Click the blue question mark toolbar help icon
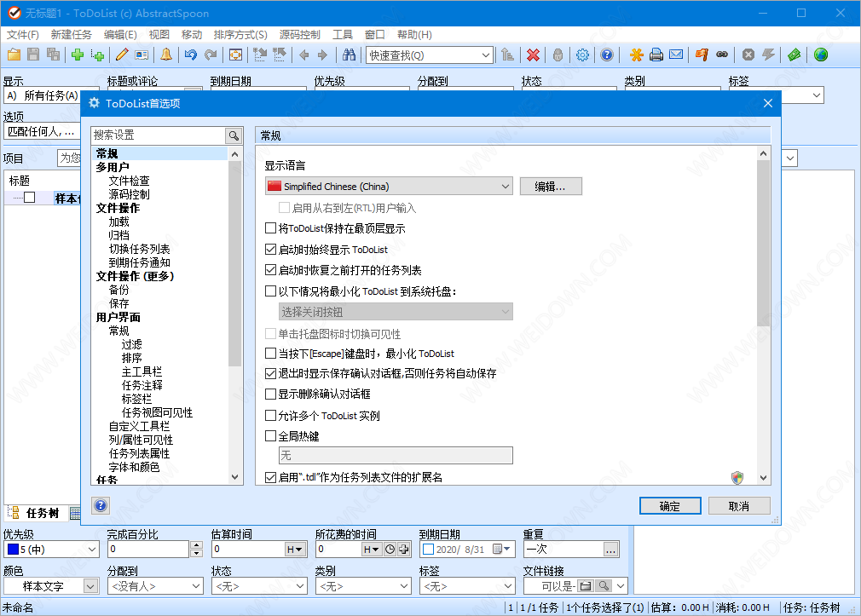The image size is (861, 616). pos(607,55)
